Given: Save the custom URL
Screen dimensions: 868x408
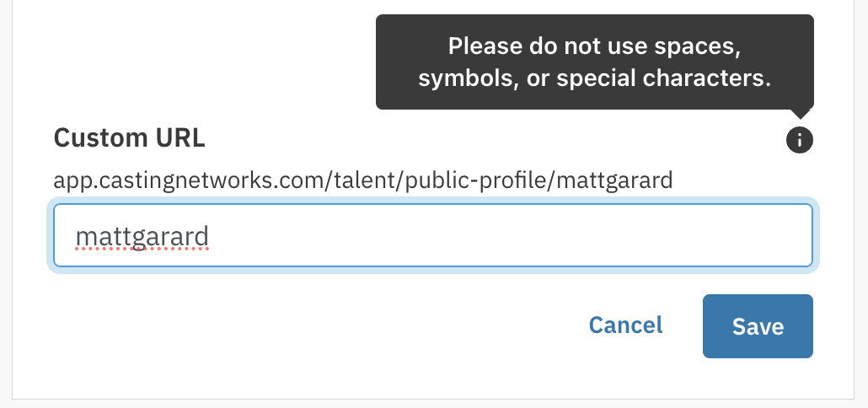Looking at the screenshot, I should (x=758, y=326).
